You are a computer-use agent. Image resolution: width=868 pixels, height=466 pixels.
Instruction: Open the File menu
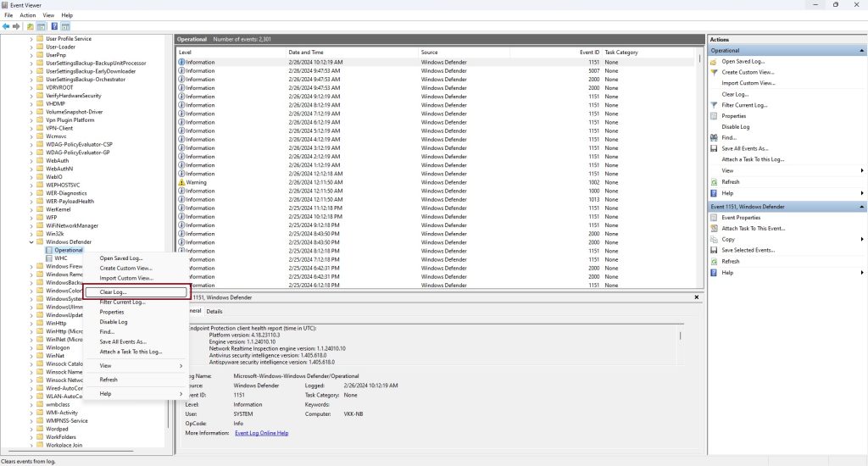8,15
